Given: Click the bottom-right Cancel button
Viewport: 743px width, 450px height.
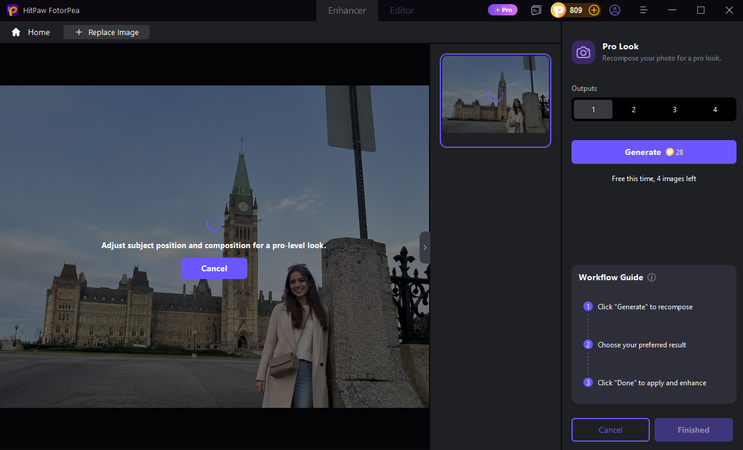Looking at the screenshot, I should [x=610, y=430].
